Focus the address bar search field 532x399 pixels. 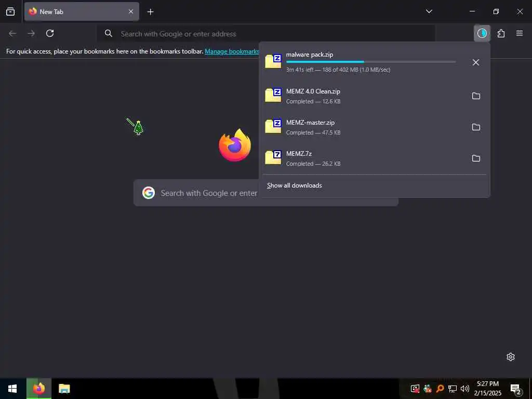265,34
